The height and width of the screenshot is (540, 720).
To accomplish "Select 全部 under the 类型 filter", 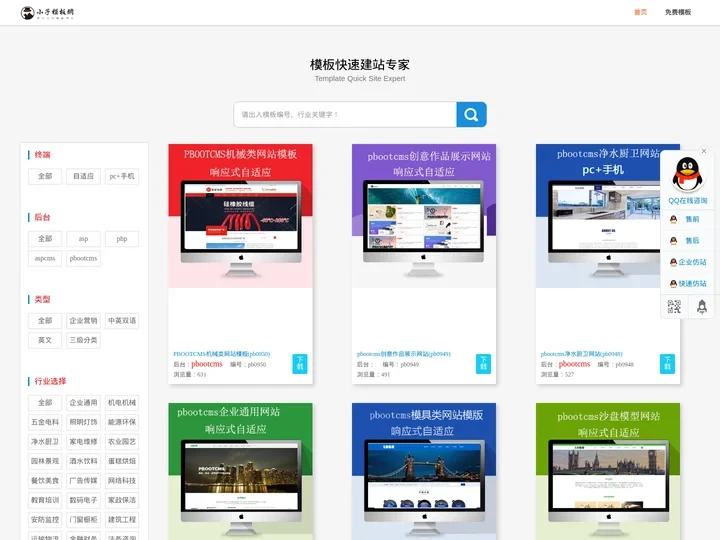I will 45,321.
